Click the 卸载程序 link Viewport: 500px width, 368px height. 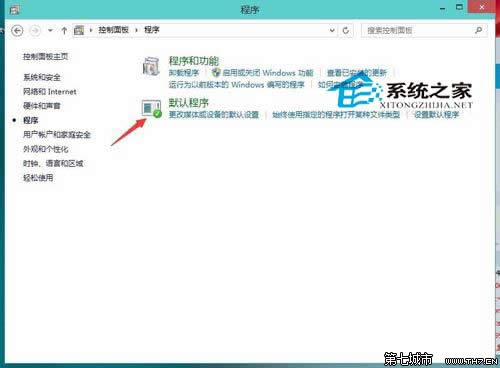184,73
